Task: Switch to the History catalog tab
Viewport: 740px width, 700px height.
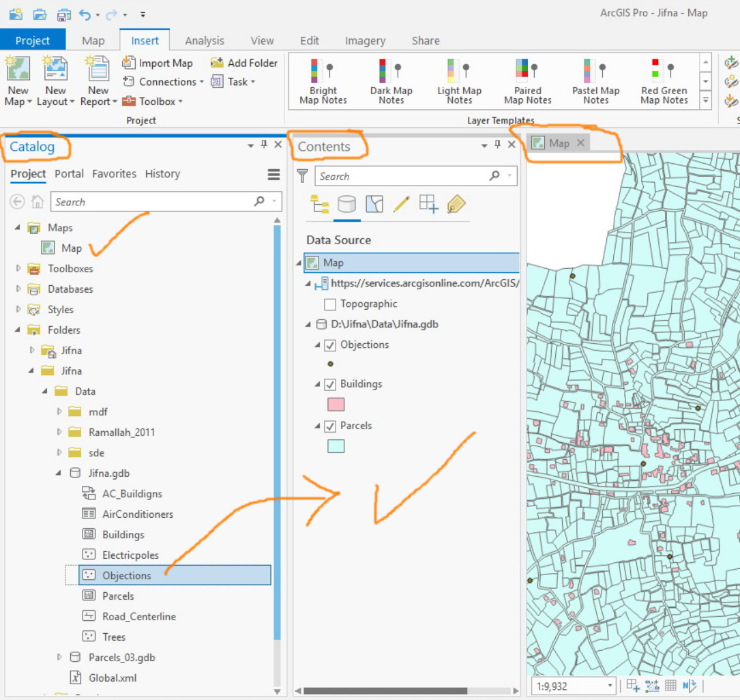Action: point(162,174)
